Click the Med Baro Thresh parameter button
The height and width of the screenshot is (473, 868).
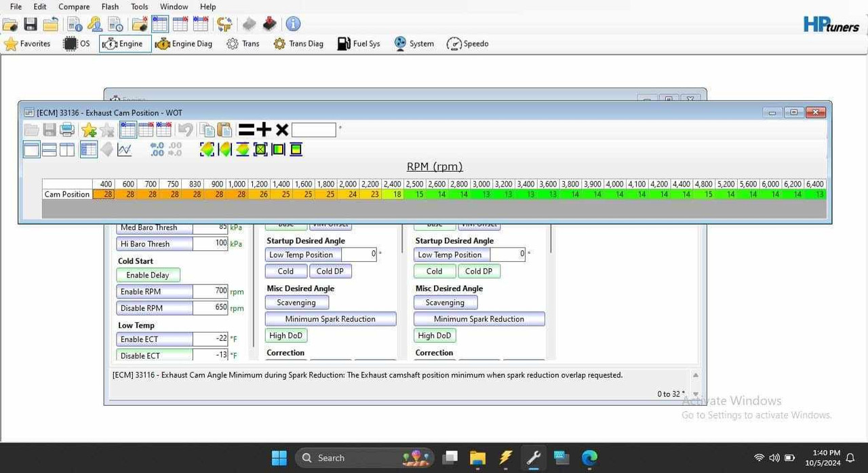coord(155,228)
